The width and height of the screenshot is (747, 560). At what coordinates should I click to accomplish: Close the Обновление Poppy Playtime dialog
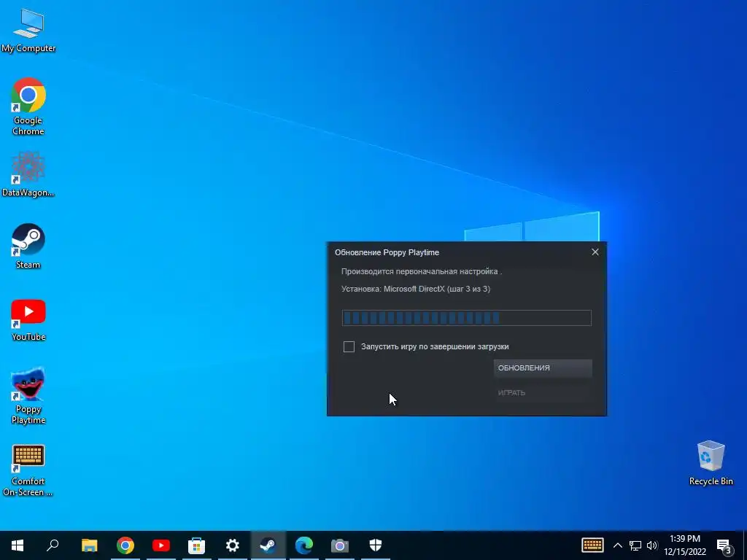[595, 252]
